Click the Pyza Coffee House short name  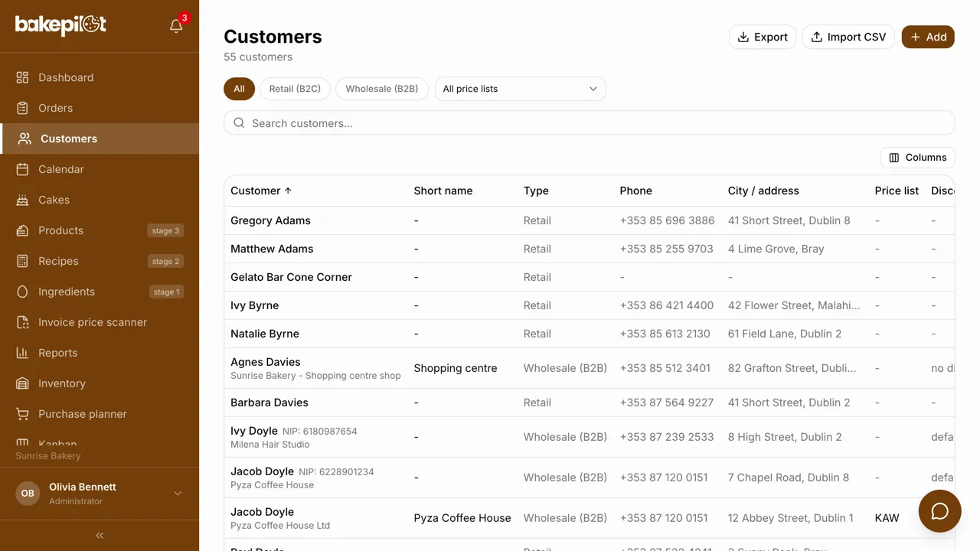462,518
